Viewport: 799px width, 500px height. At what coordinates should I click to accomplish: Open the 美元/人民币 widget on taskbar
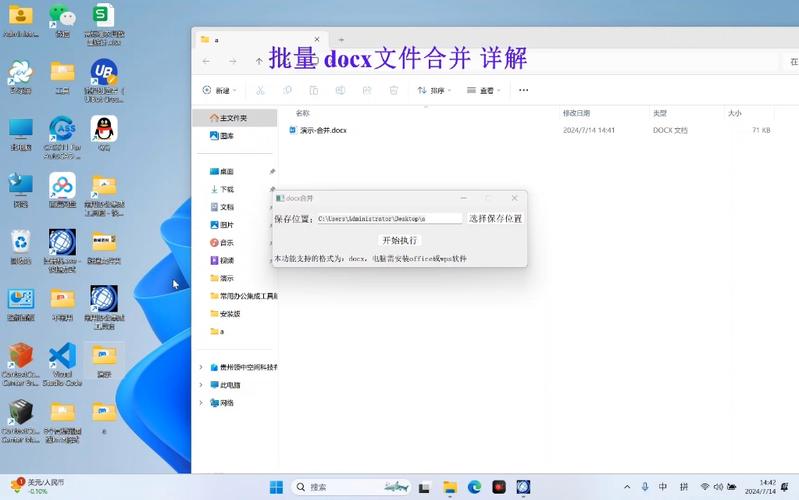(x=37, y=487)
